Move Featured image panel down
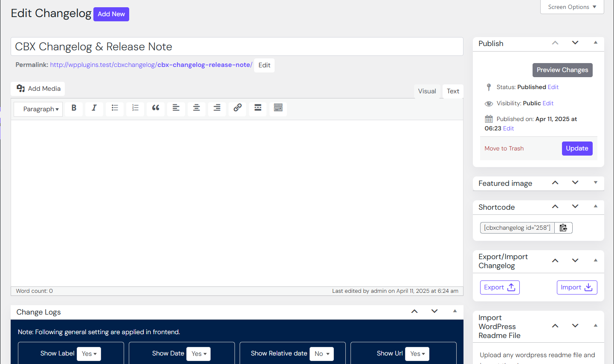 coord(575,183)
